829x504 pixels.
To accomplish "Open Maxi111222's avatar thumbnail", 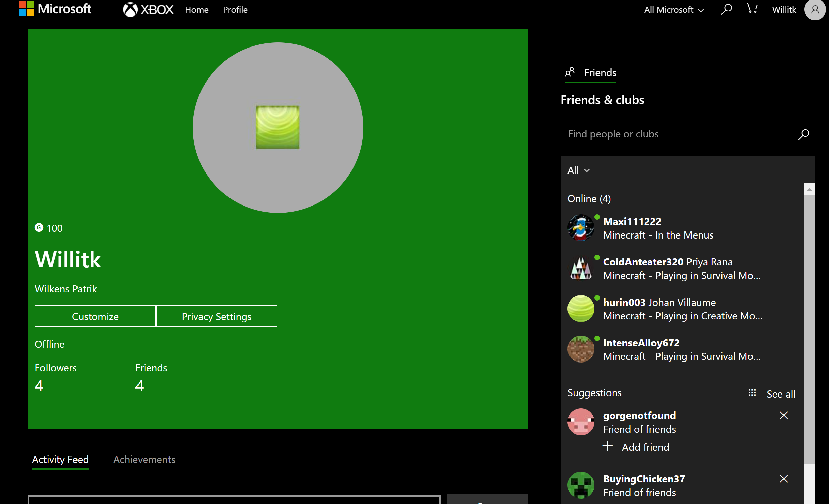I will 581,228.
